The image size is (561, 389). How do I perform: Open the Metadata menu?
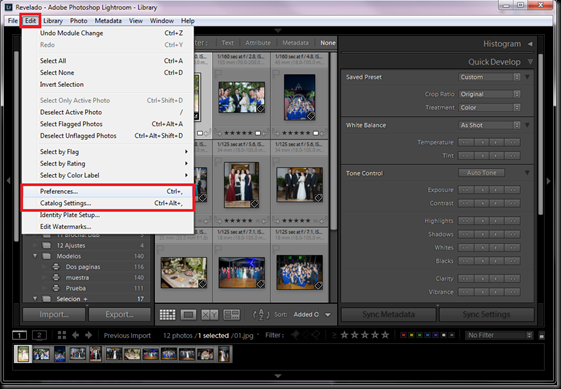point(108,21)
